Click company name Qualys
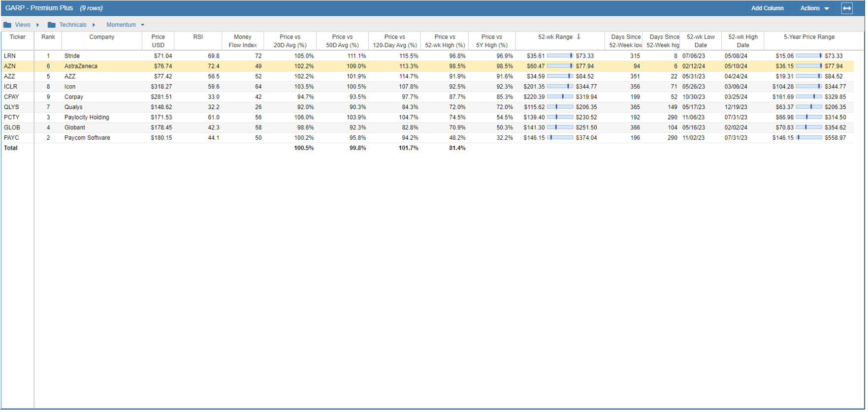 coord(74,107)
